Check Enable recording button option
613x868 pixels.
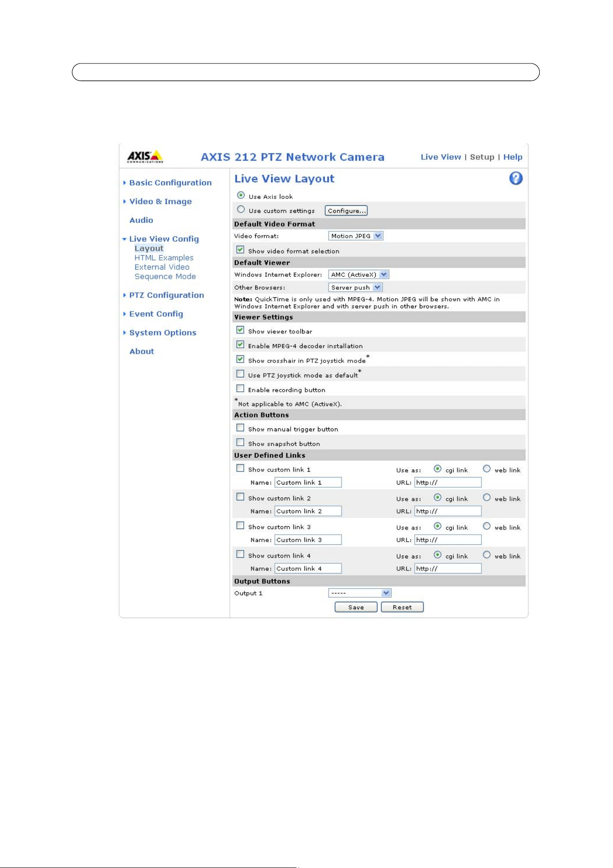240,389
